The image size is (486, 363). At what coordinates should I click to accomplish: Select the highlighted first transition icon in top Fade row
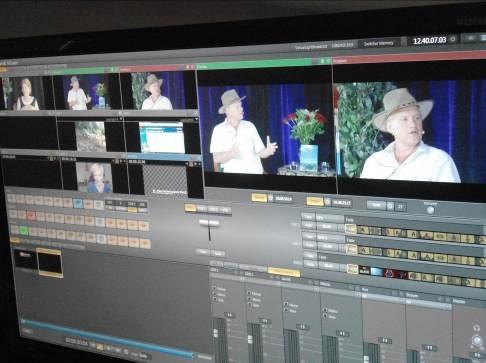point(351,229)
